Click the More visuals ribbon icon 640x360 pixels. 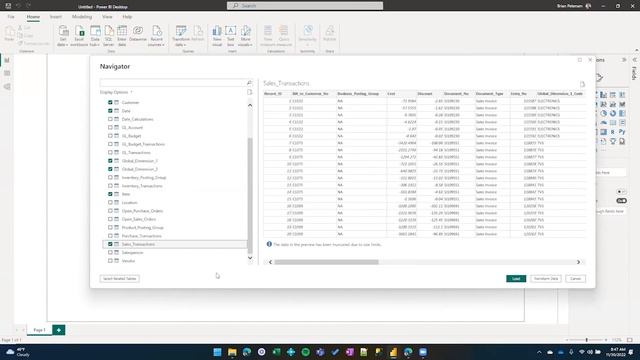click(245, 31)
